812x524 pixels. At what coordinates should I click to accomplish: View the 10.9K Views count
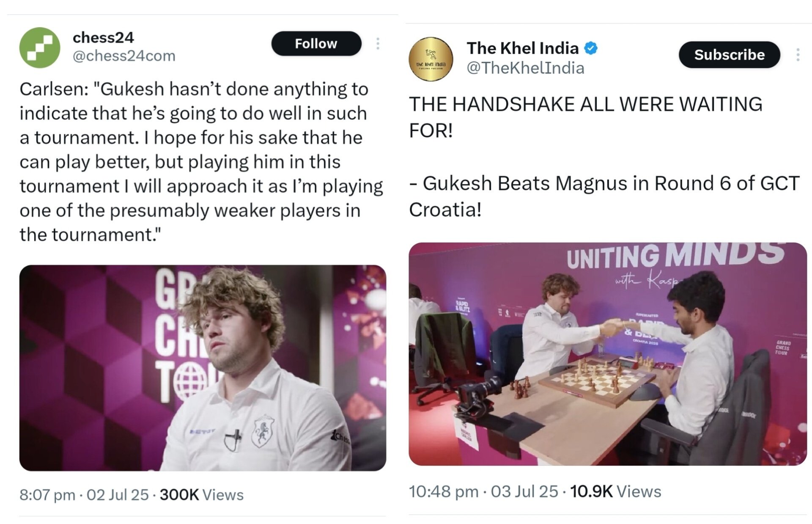pyautogui.click(x=615, y=491)
